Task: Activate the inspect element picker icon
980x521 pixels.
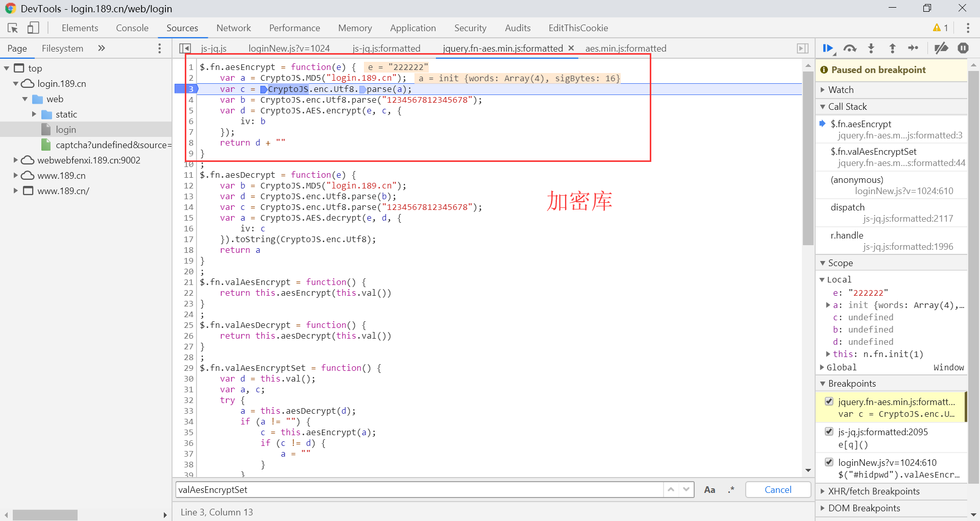Action: click(13, 28)
